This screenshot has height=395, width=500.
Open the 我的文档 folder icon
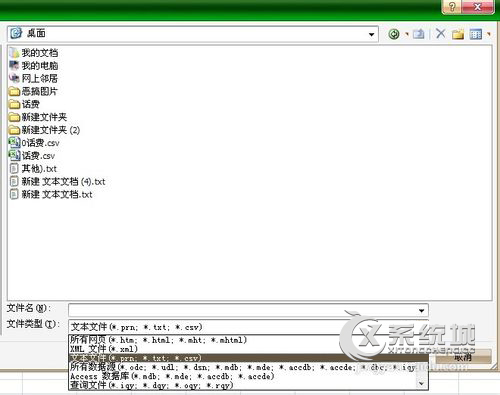tap(15, 53)
